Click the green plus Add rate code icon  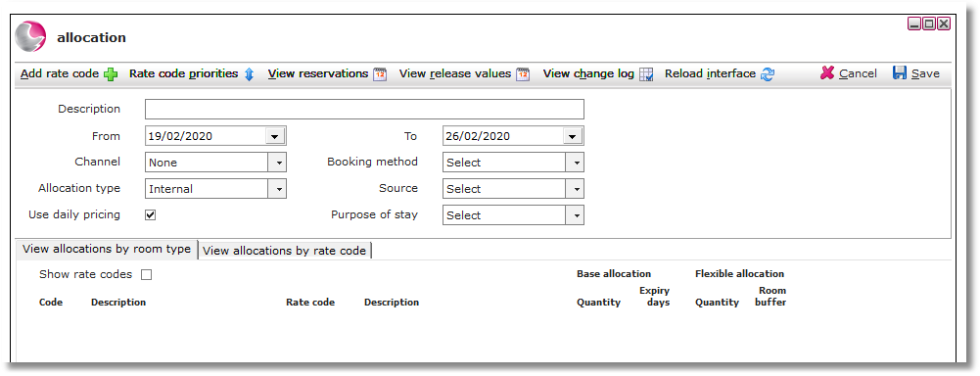click(x=111, y=74)
